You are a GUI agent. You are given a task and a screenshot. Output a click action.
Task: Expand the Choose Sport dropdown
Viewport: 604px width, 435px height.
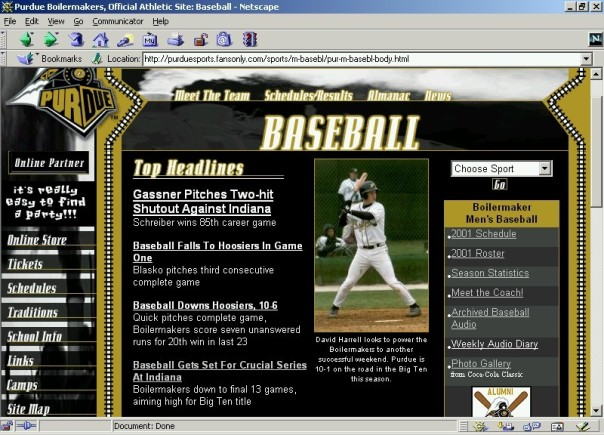click(545, 168)
